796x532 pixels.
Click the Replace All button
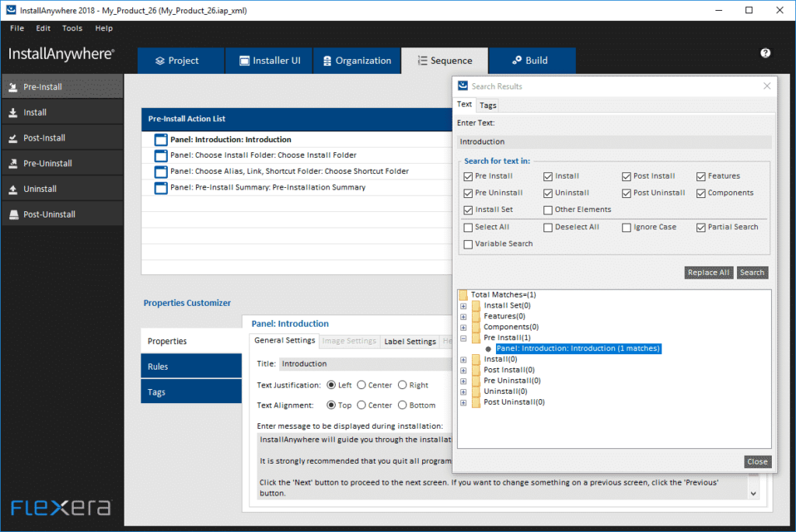pyautogui.click(x=708, y=273)
